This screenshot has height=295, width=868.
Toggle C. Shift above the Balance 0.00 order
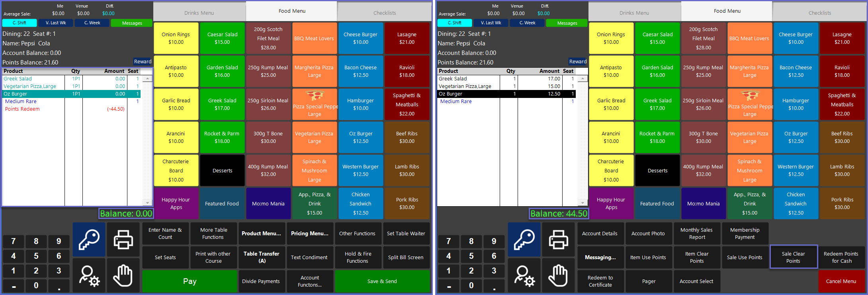pyautogui.click(x=20, y=23)
